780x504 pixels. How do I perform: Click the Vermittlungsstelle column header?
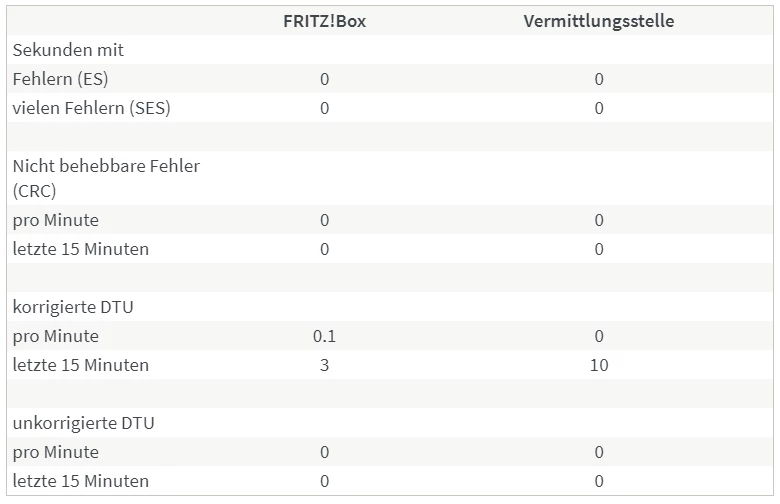(598, 22)
